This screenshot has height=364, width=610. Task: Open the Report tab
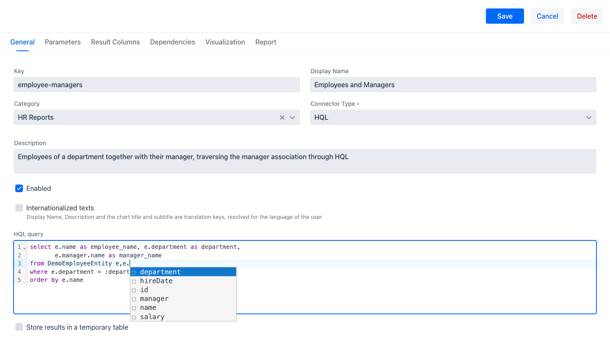(266, 42)
